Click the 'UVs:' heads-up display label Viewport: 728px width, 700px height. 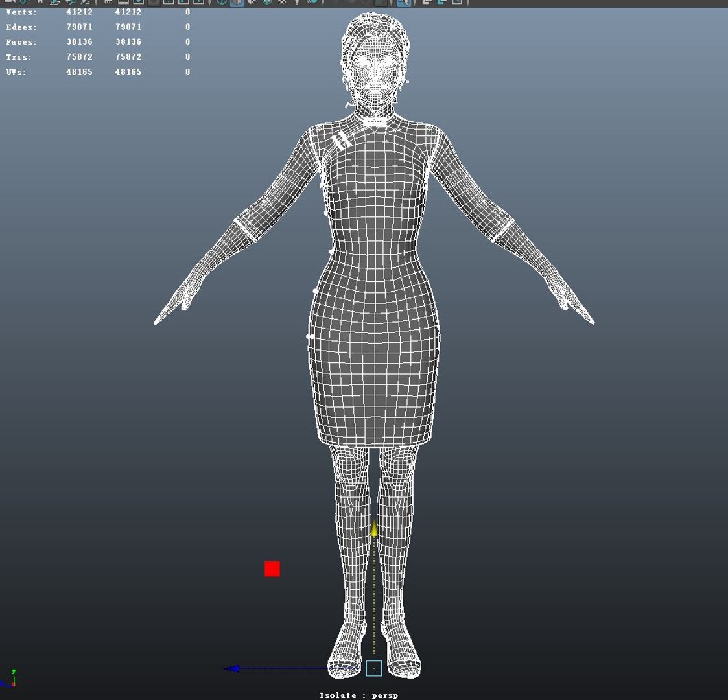(x=16, y=72)
